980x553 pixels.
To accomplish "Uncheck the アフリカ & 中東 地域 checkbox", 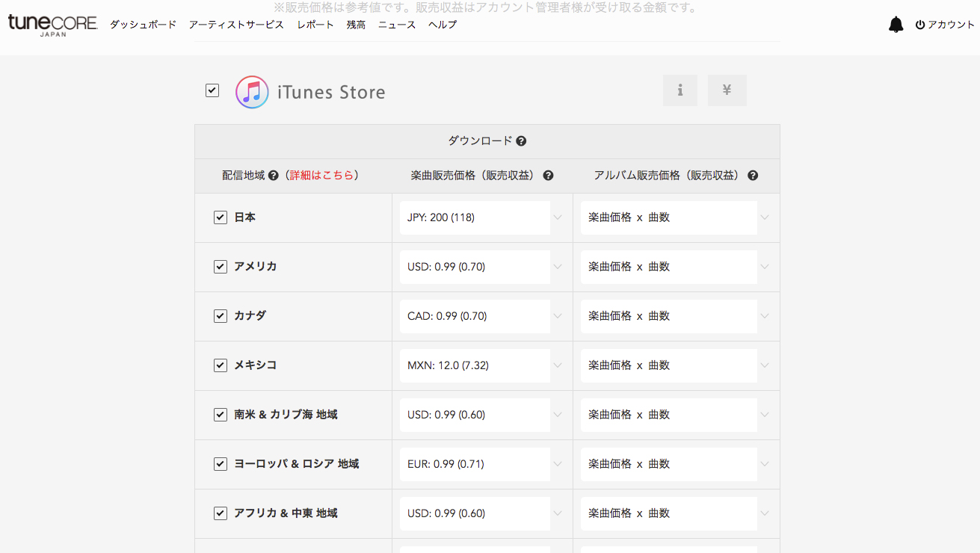I will tap(221, 513).
